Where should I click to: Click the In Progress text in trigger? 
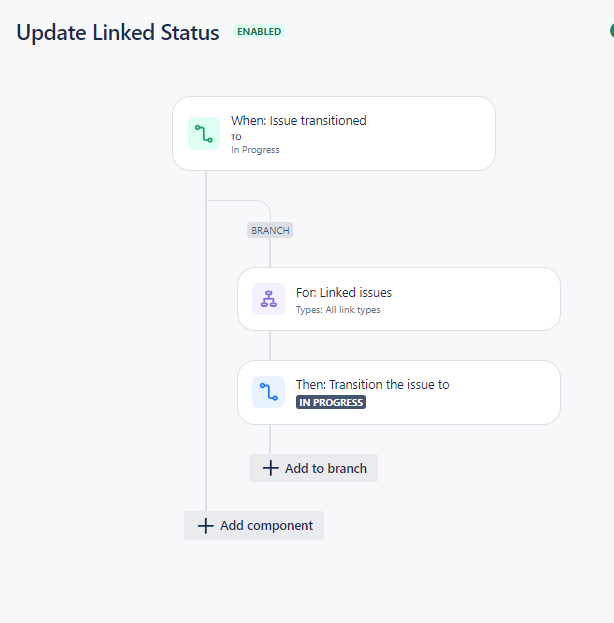click(x=255, y=150)
